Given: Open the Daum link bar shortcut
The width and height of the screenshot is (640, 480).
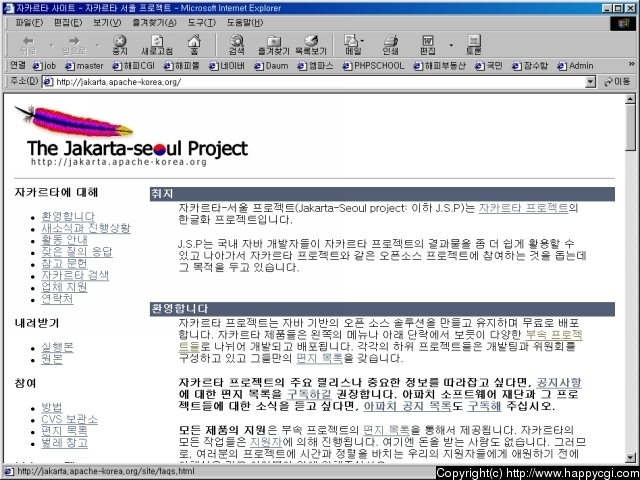Looking at the screenshot, I should (x=271, y=66).
